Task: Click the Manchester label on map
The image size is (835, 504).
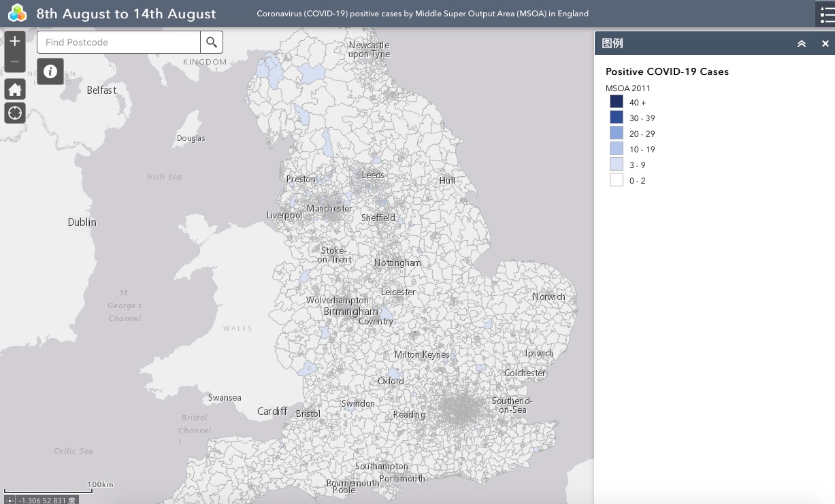Action: point(329,208)
